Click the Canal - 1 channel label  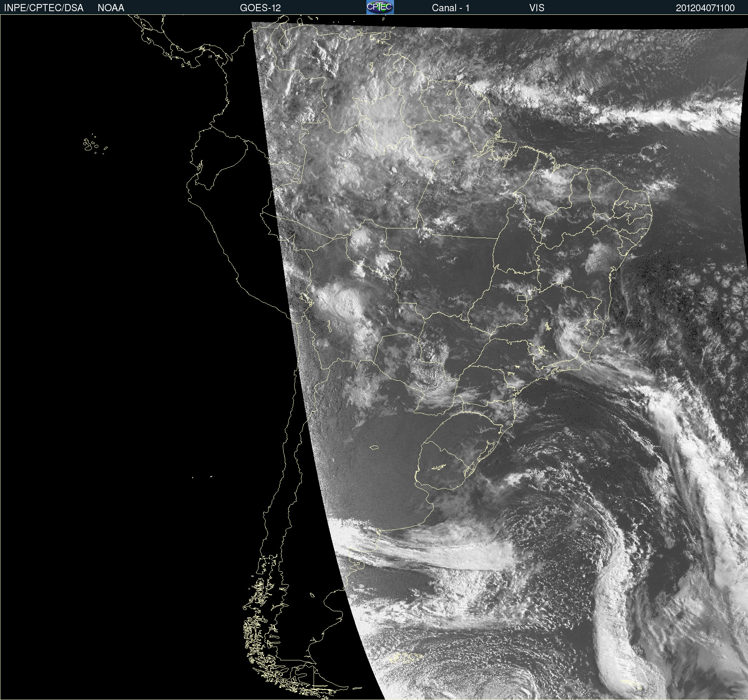tap(450, 8)
